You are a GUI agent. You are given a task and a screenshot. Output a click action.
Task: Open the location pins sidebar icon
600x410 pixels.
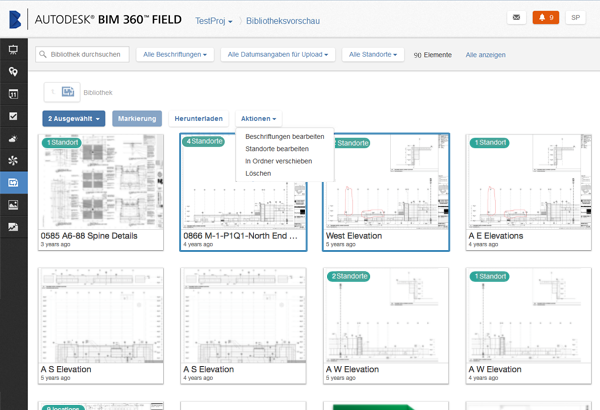(13, 72)
